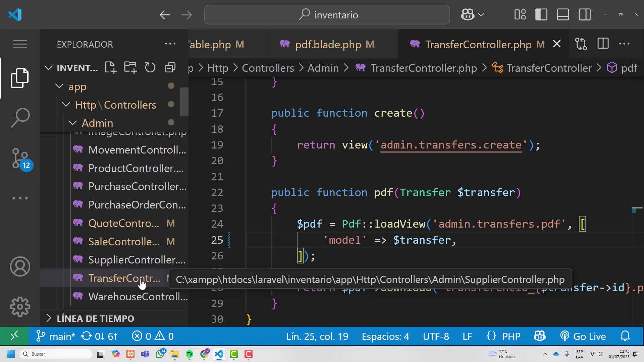This screenshot has height=362, width=644.
Task: Open the Accounts menu icon
Action: (x=20, y=267)
